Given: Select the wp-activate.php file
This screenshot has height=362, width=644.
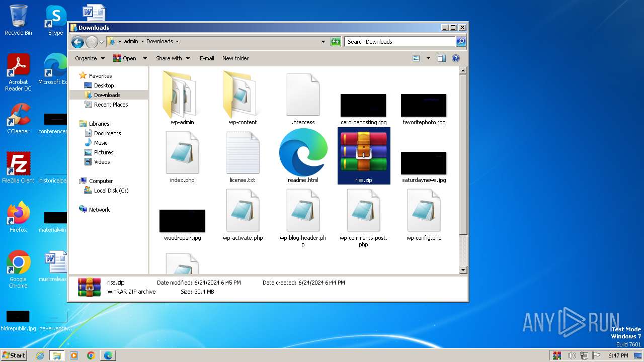Looking at the screenshot, I should 243,215.
